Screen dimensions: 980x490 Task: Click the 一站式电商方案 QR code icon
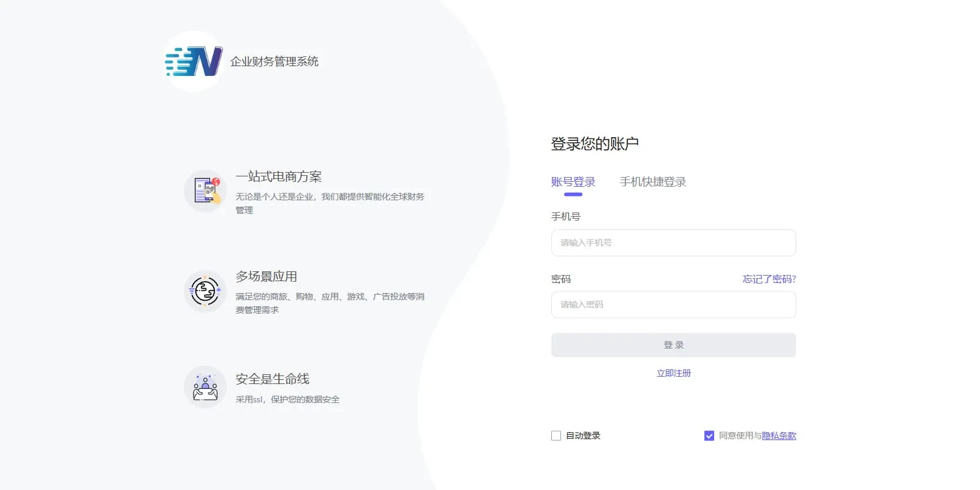tap(205, 190)
